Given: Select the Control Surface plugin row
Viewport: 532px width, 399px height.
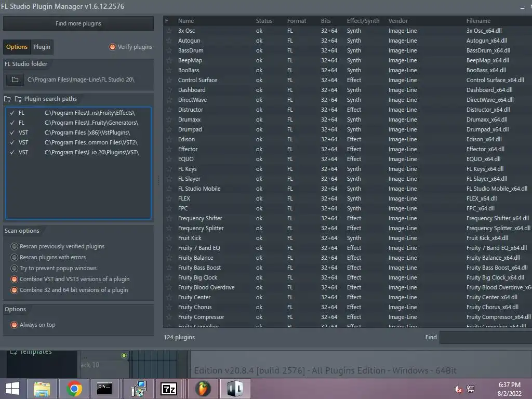Looking at the screenshot, I should (x=348, y=80).
